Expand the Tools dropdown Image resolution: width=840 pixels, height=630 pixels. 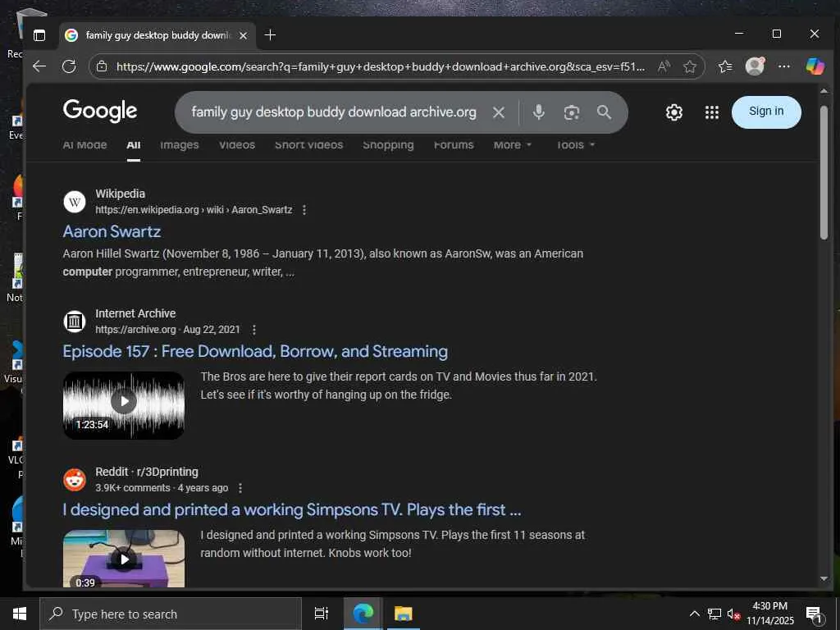[x=575, y=144]
